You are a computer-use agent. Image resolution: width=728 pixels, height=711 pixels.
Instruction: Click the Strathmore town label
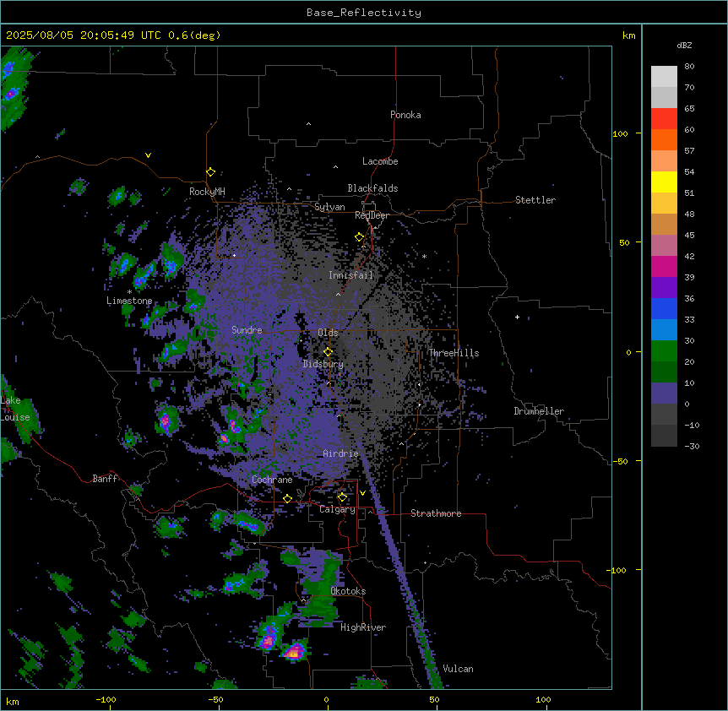(x=436, y=513)
